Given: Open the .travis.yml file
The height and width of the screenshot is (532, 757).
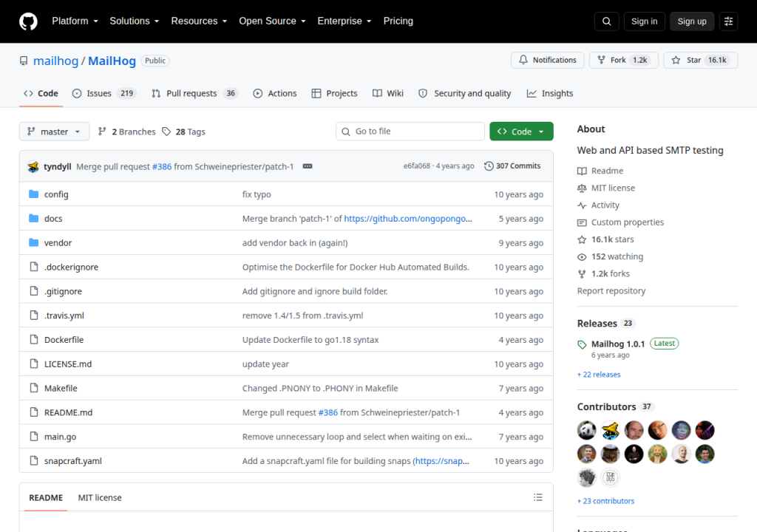Looking at the screenshot, I should click(x=64, y=316).
